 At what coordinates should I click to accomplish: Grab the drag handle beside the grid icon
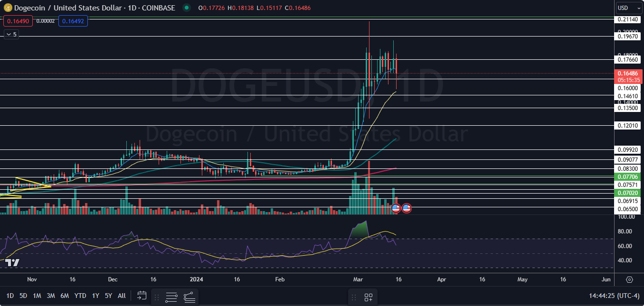354,297
